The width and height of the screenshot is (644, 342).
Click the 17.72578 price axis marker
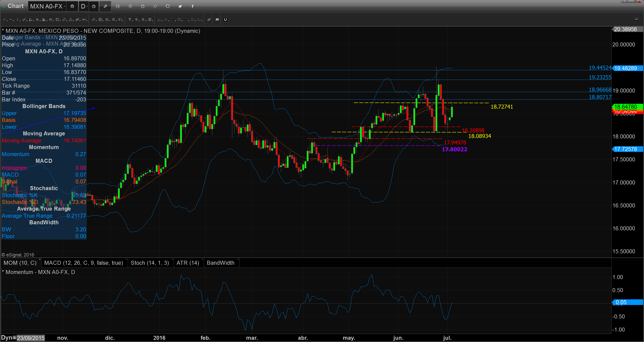pyautogui.click(x=627, y=149)
